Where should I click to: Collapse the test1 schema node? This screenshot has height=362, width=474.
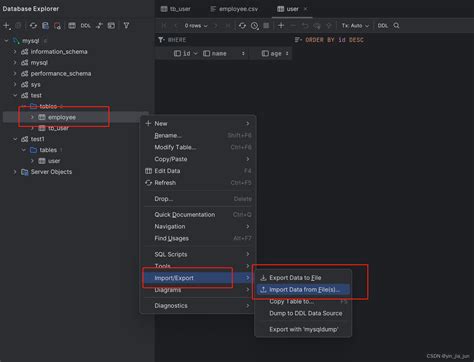(x=15, y=139)
